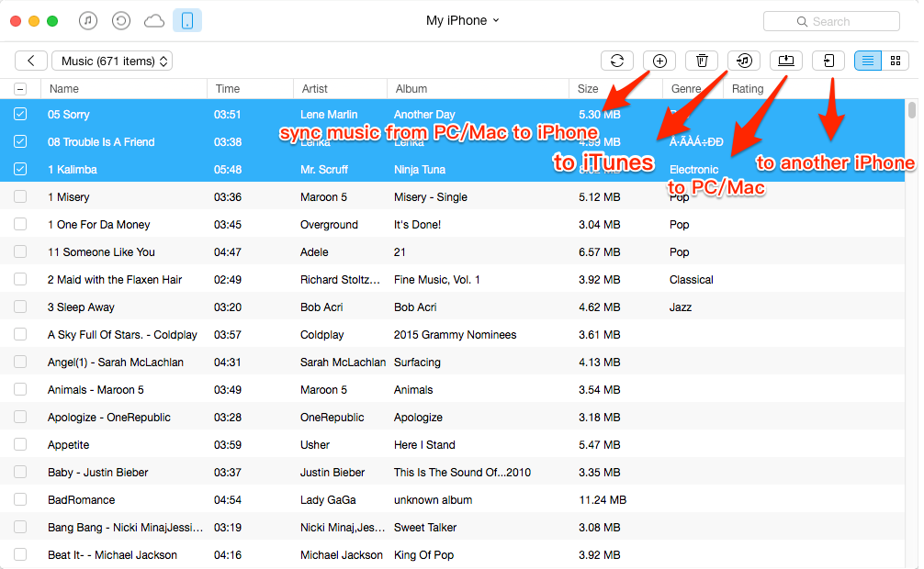The height and width of the screenshot is (569, 924).
Task: Select the song name 1 Kalimba
Action: (72, 170)
